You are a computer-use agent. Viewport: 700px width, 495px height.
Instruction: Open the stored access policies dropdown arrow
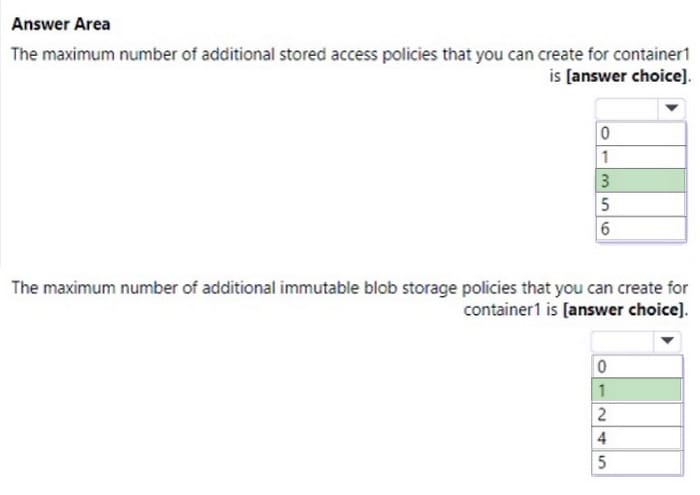coord(671,108)
